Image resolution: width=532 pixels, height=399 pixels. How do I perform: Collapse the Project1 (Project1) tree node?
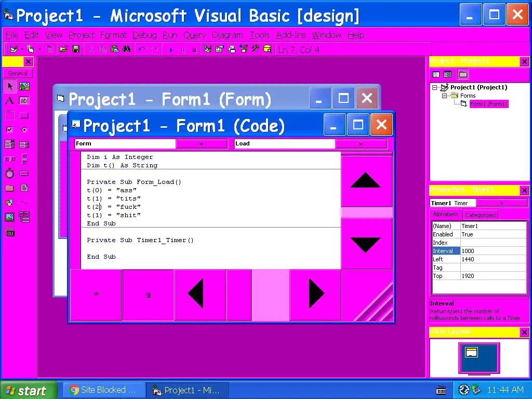pyautogui.click(x=435, y=87)
